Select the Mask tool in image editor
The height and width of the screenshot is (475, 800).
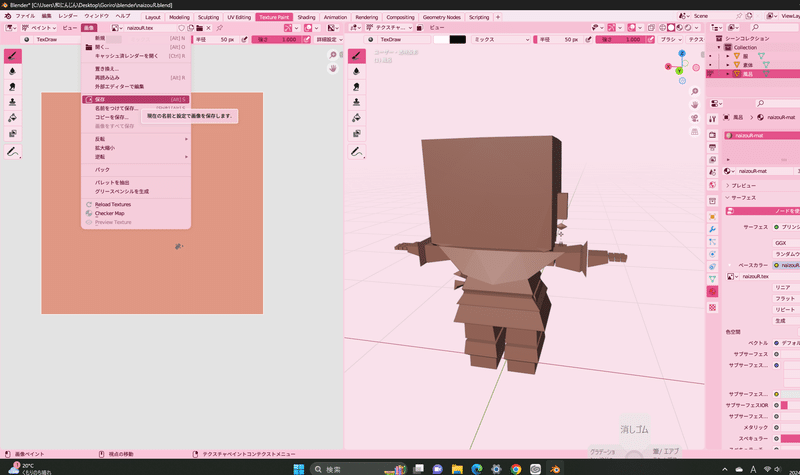pyautogui.click(x=13, y=134)
